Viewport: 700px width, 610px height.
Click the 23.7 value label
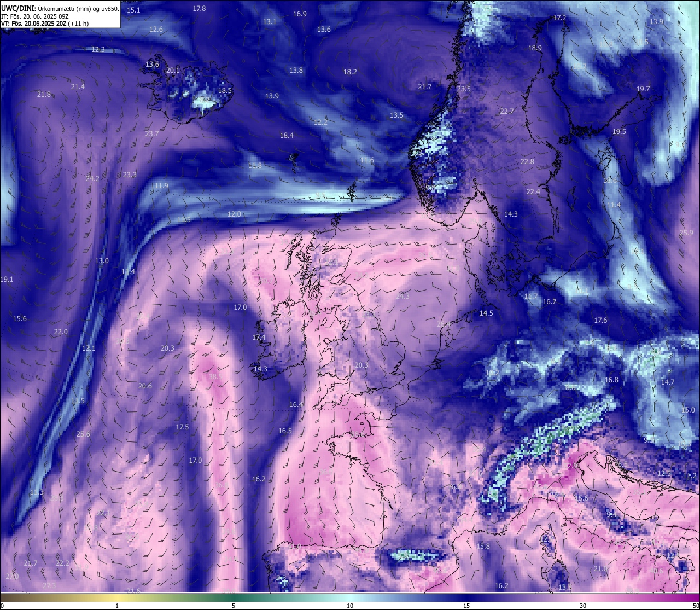(x=152, y=133)
